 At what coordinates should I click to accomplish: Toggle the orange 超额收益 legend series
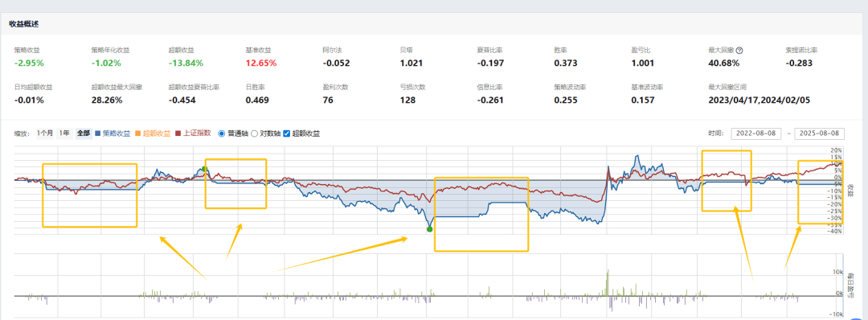tap(154, 133)
